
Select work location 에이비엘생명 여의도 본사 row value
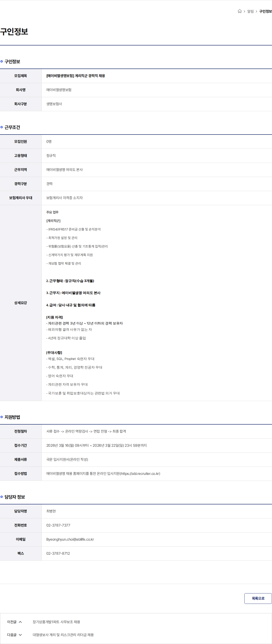65,170
